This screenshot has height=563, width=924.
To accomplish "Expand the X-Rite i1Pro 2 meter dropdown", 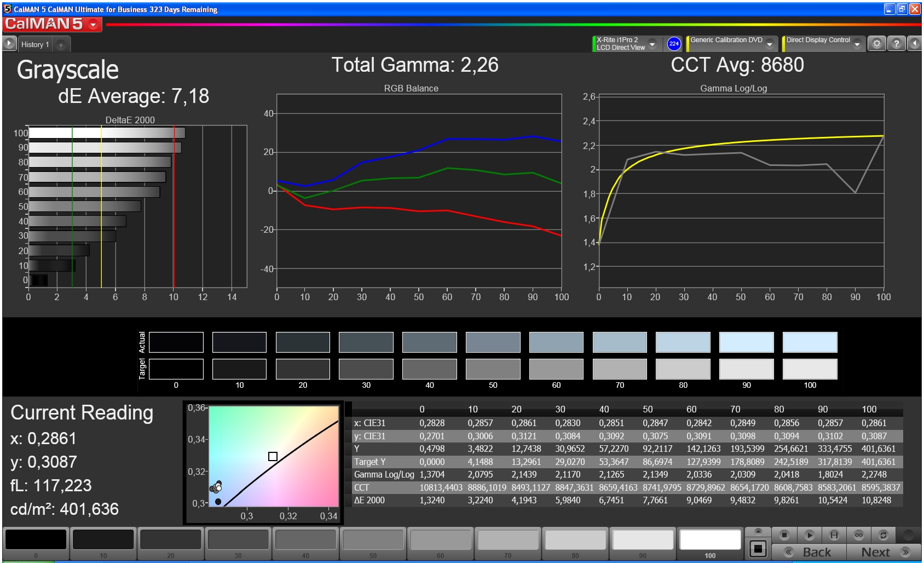I will (x=652, y=44).
